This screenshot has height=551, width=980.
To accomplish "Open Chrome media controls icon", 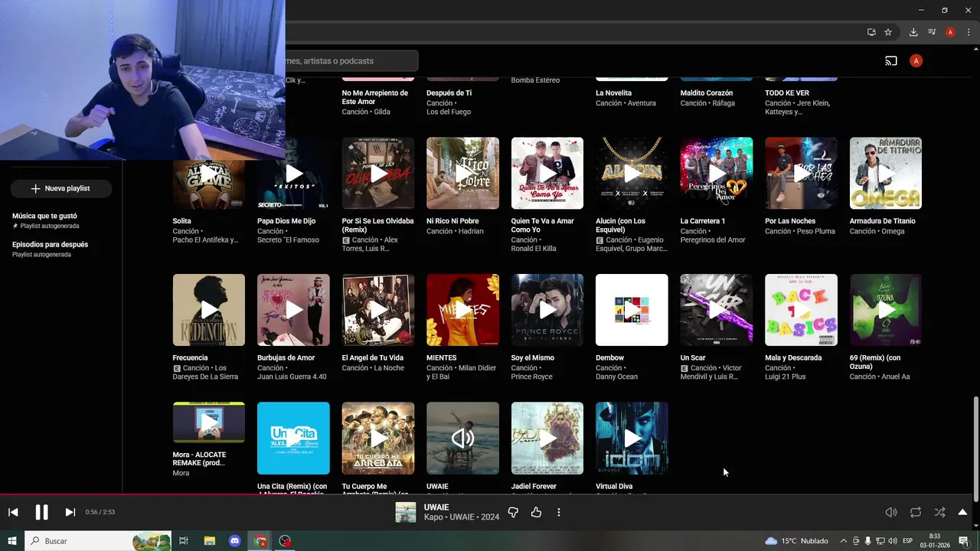I will pos(932,32).
